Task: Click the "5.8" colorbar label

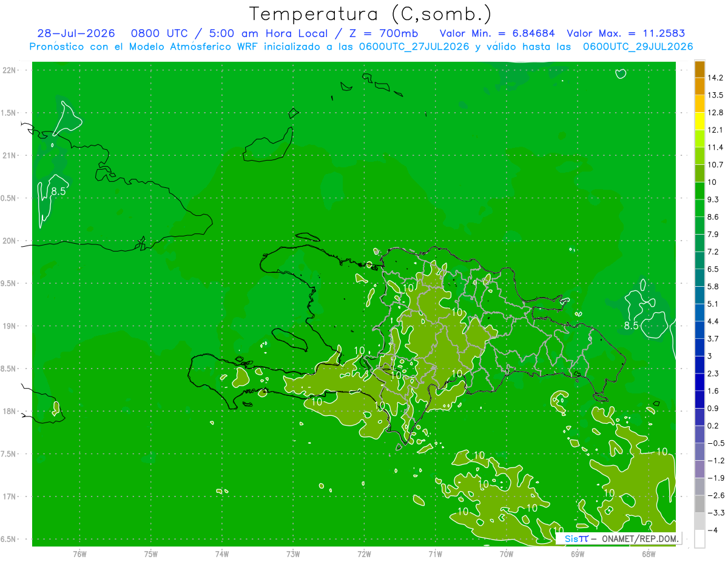Action: click(713, 286)
